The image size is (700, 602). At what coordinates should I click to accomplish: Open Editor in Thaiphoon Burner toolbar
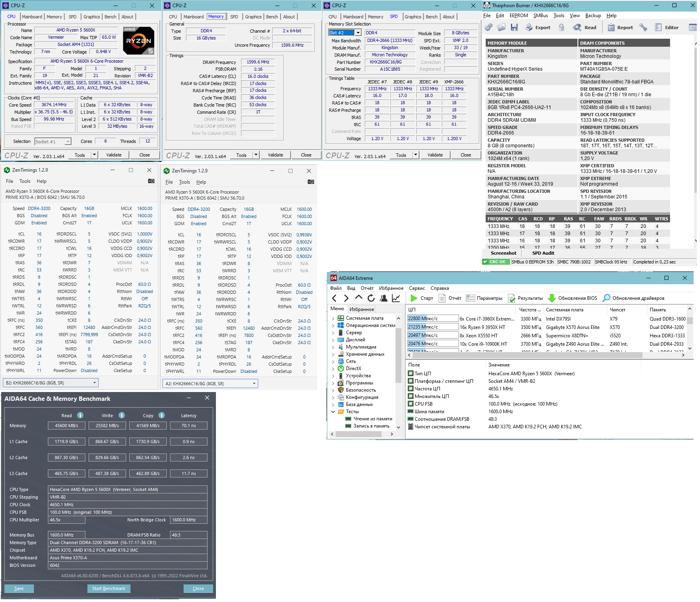(666, 28)
